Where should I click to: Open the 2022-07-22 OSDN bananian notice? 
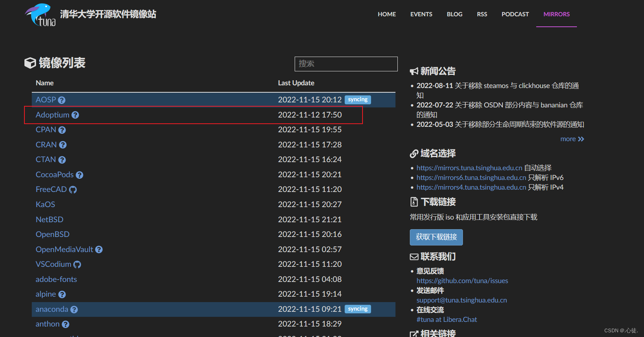pos(500,110)
